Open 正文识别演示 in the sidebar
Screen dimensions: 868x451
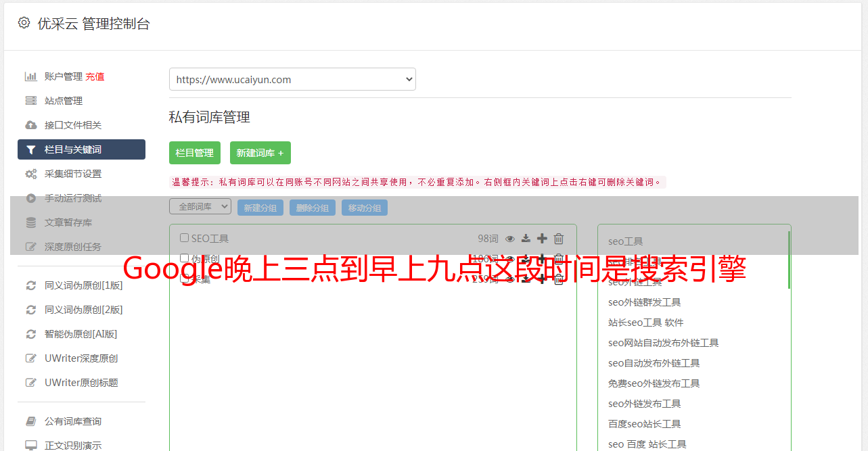pos(73,446)
